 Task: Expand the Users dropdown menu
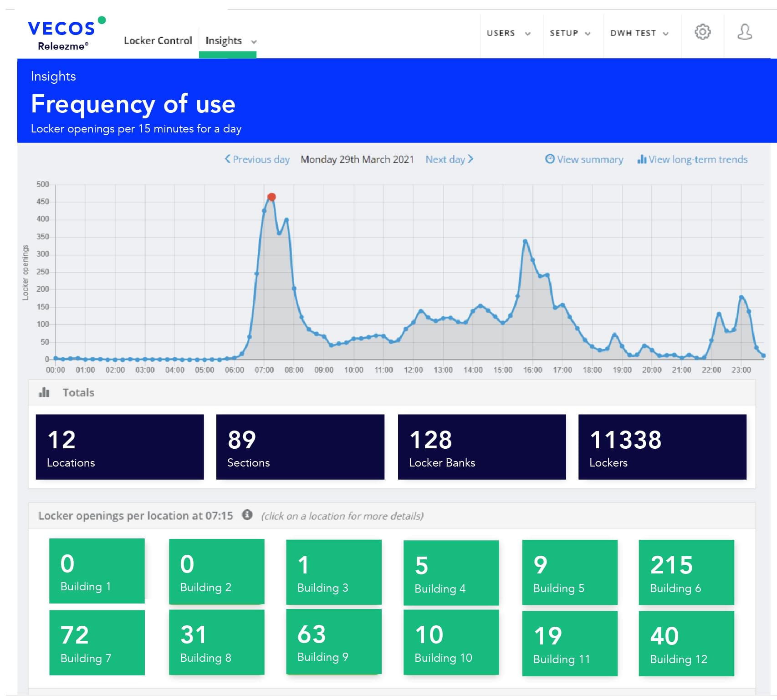coord(508,33)
